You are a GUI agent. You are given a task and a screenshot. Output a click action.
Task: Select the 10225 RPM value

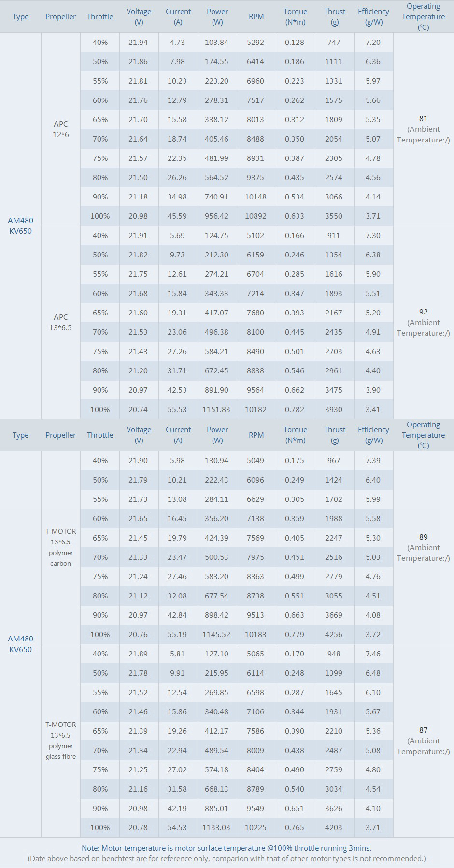255,828
